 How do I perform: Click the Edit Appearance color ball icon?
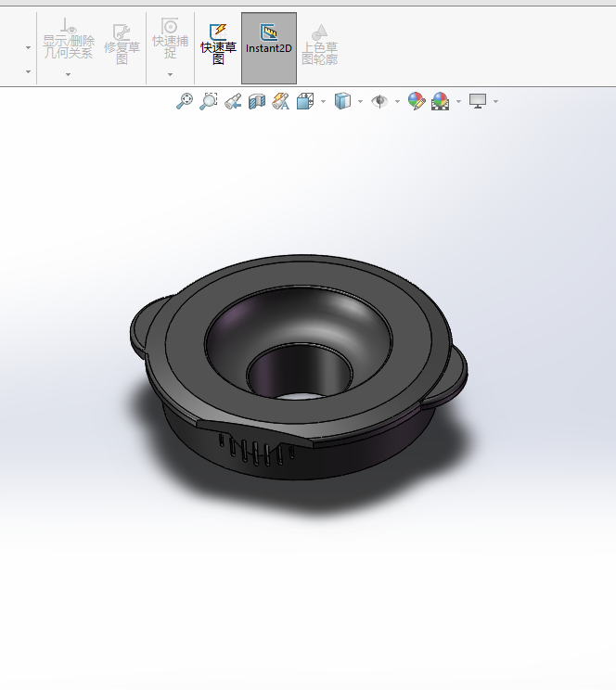point(417,101)
